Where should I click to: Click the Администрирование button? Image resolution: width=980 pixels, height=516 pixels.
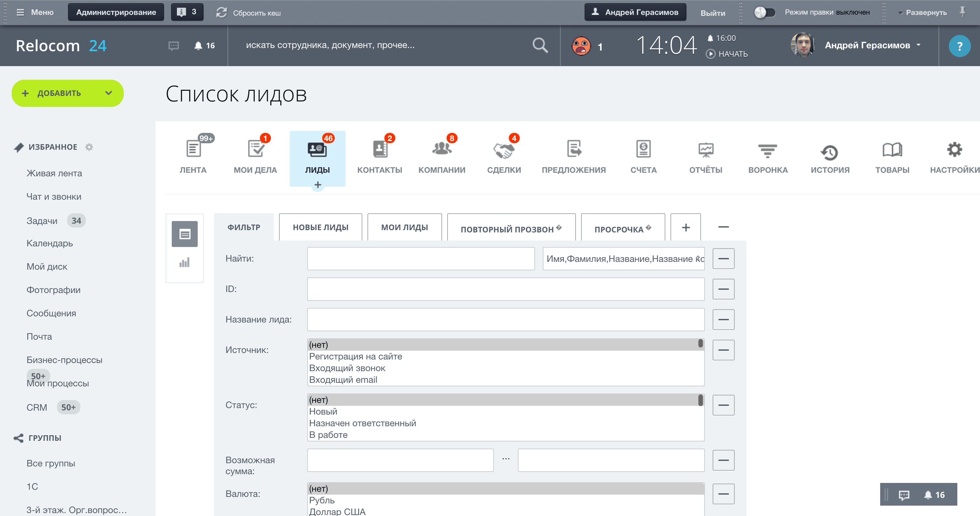coord(116,12)
